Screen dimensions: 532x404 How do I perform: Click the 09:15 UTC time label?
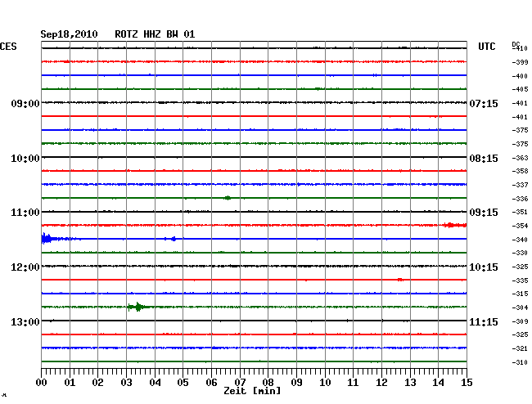coord(484,213)
